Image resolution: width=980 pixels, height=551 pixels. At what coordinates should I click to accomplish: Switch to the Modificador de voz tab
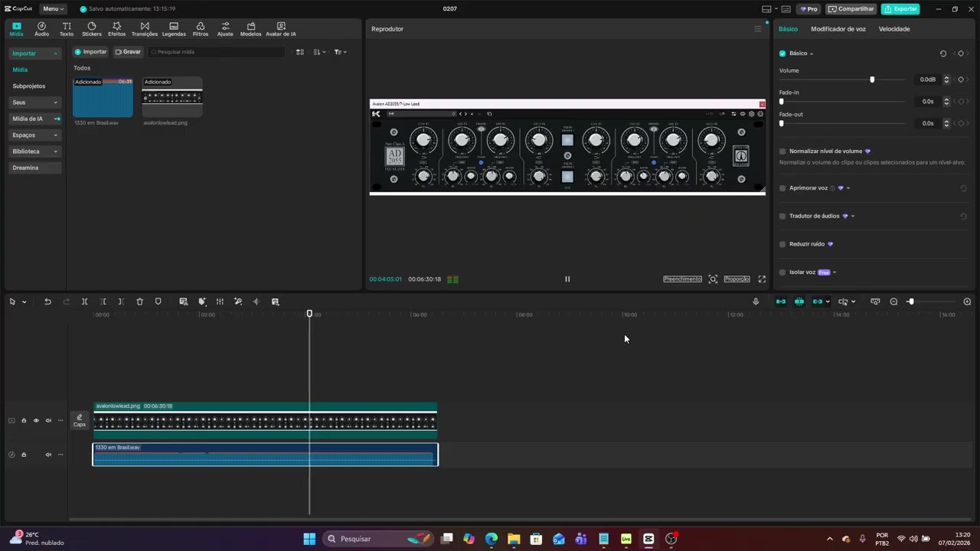pyautogui.click(x=838, y=29)
